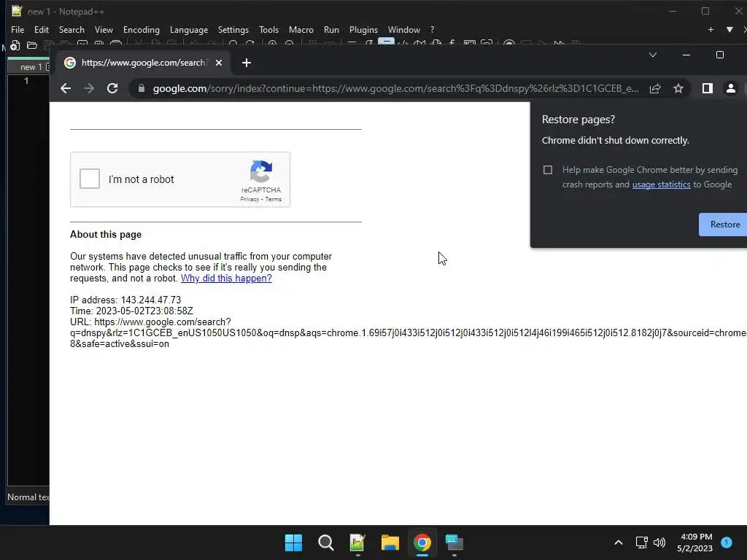Share this page using the share icon
Screen dimensions: 747x560
(655, 88)
